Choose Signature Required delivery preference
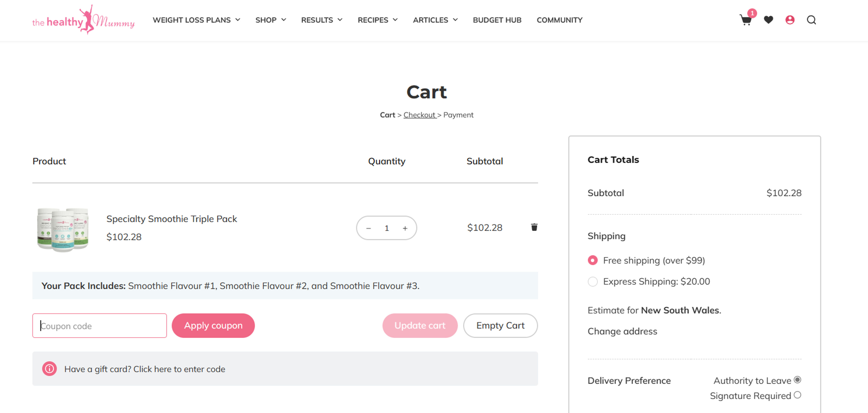Image resolution: width=868 pixels, height=413 pixels. coord(797,395)
